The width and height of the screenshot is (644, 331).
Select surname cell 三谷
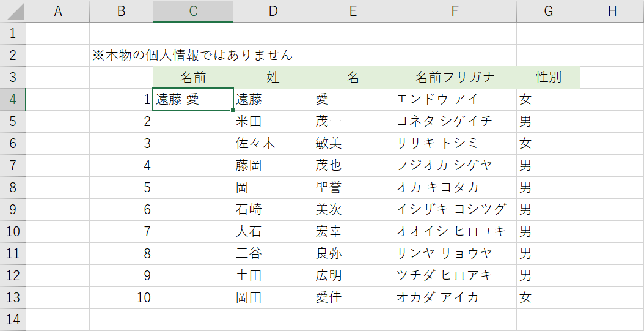click(x=273, y=254)
